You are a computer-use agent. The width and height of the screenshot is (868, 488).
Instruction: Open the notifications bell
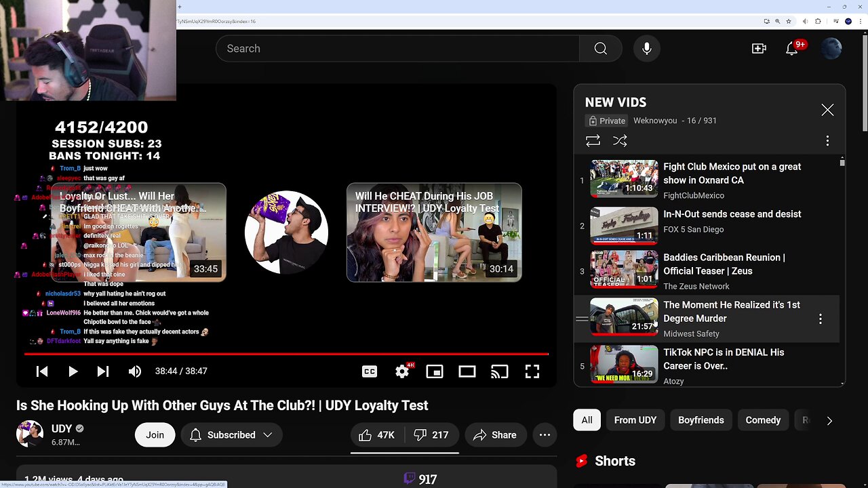coord(792,49)
